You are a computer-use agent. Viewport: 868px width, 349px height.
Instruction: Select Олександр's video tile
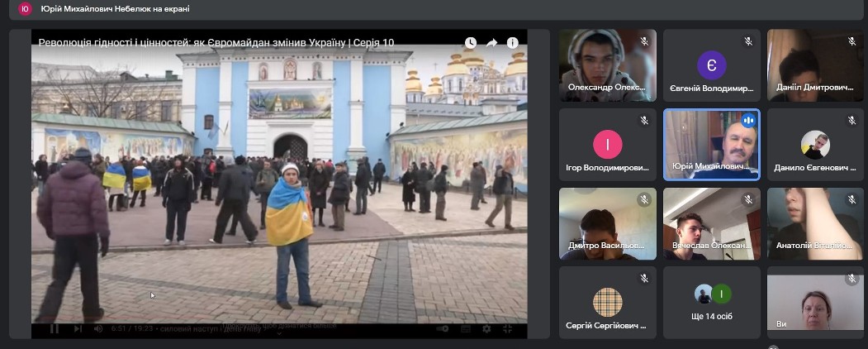pyautogui.click(x=608, y=65)
